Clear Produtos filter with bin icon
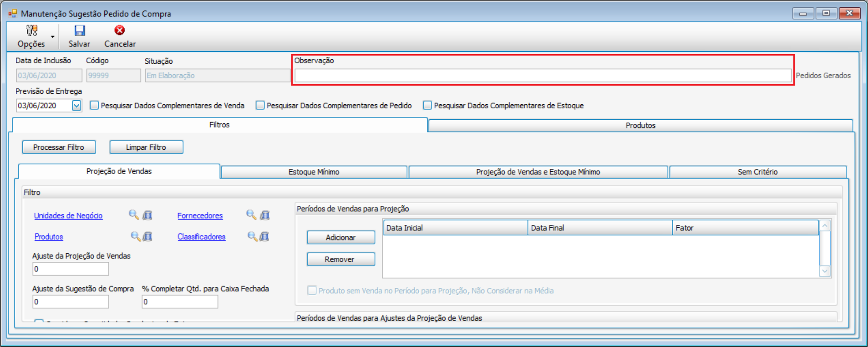 pos(147,236)
